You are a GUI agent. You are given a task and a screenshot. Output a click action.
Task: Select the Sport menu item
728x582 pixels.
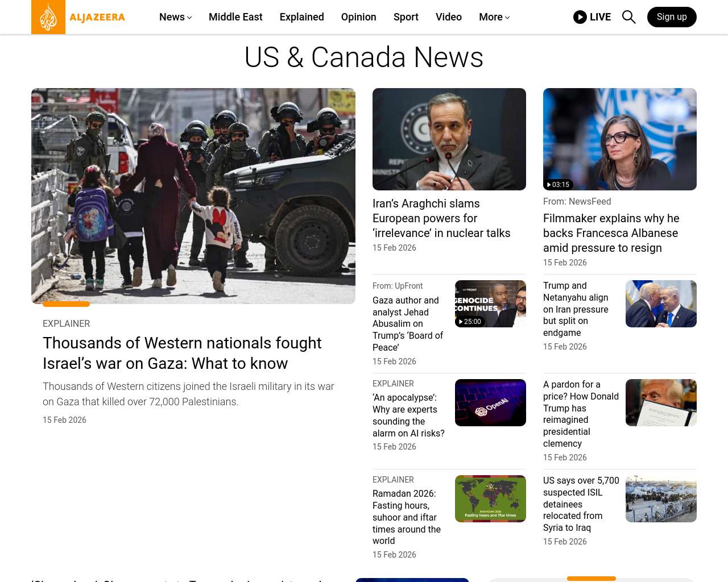click(406, 17)
